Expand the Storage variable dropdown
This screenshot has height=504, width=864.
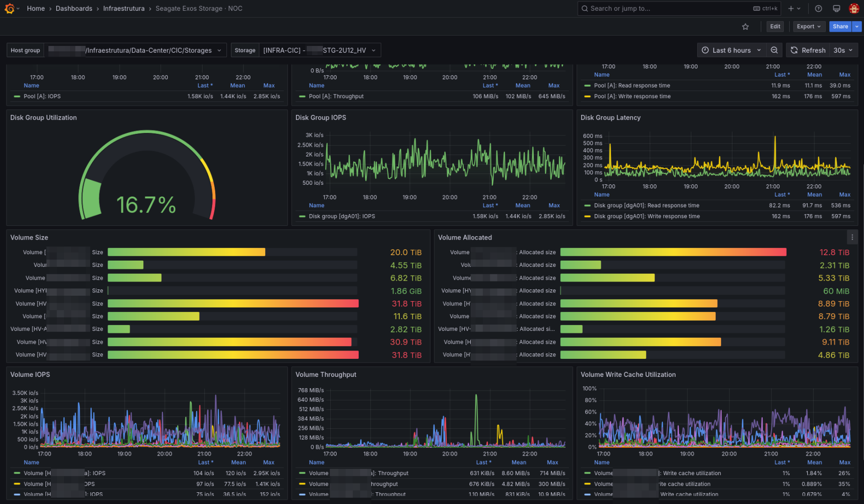(x=320, y=50)
